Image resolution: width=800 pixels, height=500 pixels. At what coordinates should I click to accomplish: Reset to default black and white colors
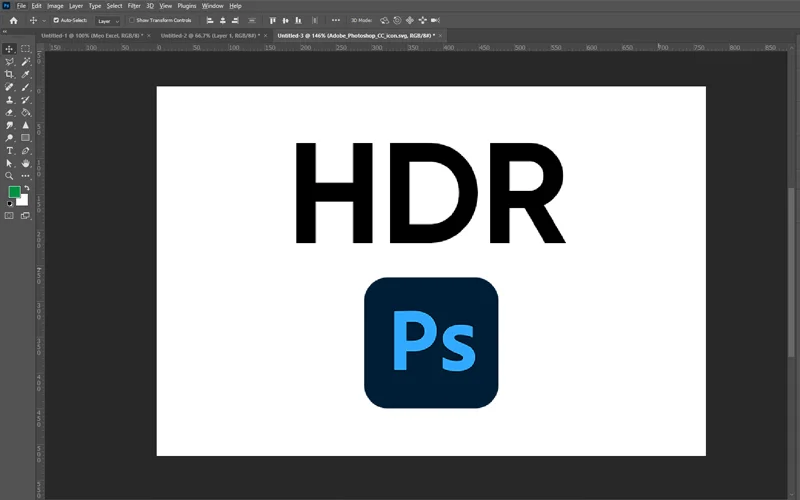point(9,204)
